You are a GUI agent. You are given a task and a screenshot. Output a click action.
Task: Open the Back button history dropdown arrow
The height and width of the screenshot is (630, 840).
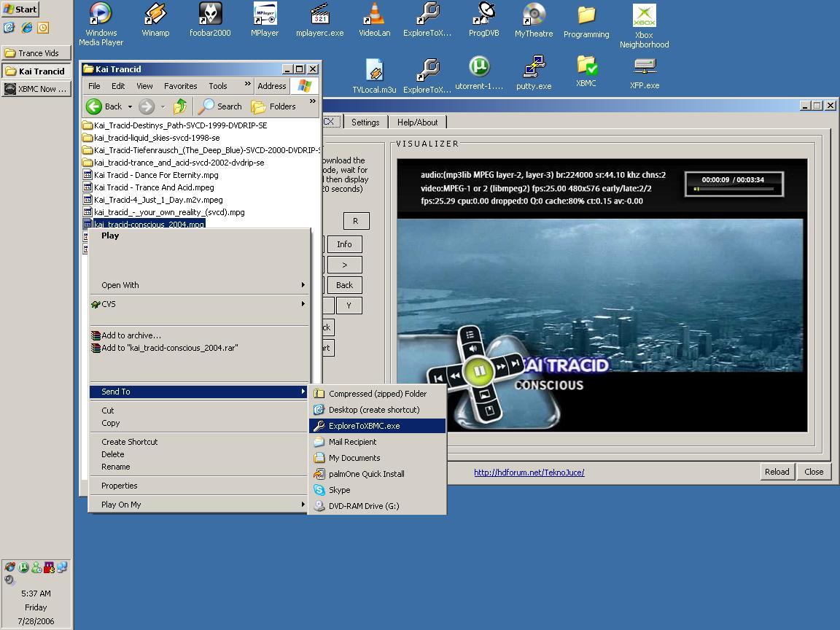[x=130, y=106]
